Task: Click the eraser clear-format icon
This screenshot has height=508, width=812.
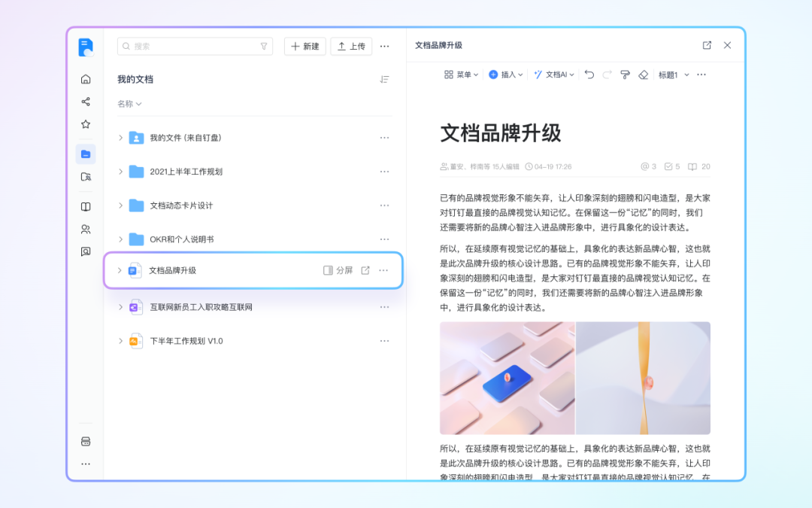Action: coord(643,75)
